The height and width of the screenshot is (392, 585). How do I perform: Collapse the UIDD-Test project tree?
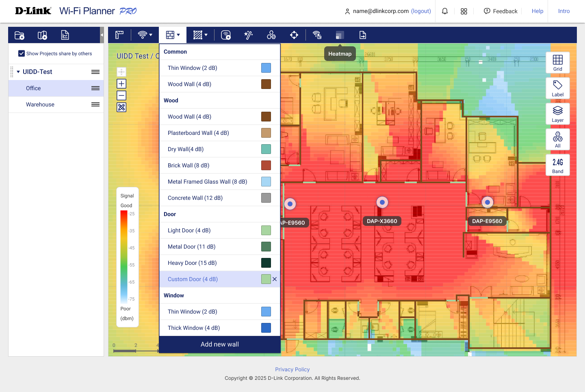tap(18, 72)
